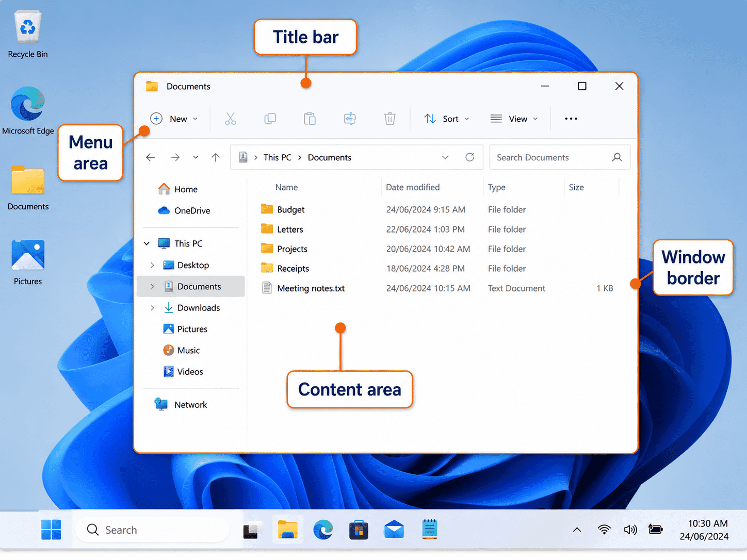Open the View dropdown menu
The width and height of the screenshot is (747, 560).
tap(514, 119)
